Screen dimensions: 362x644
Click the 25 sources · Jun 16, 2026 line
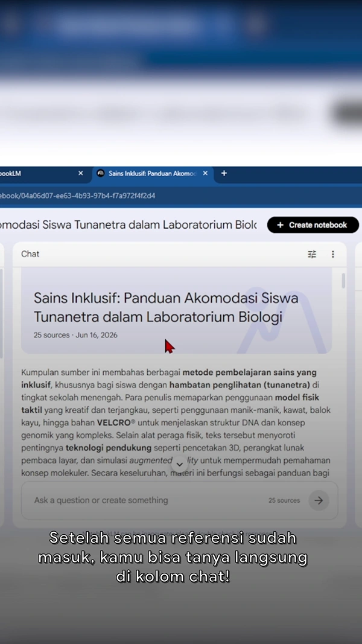point(75,335)
